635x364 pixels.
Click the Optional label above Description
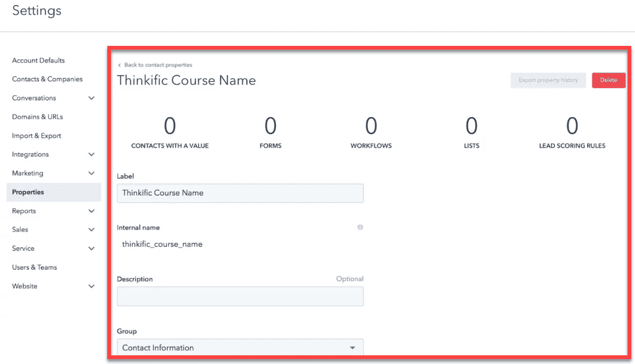pyautogui.click(x=350, y=279)
